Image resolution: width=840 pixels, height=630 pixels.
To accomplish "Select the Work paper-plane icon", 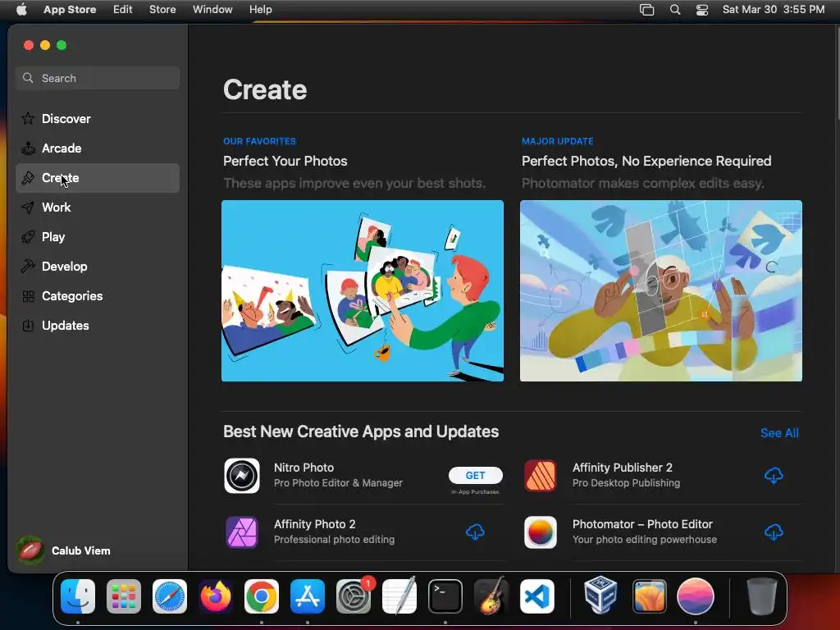I will point(28,207).
